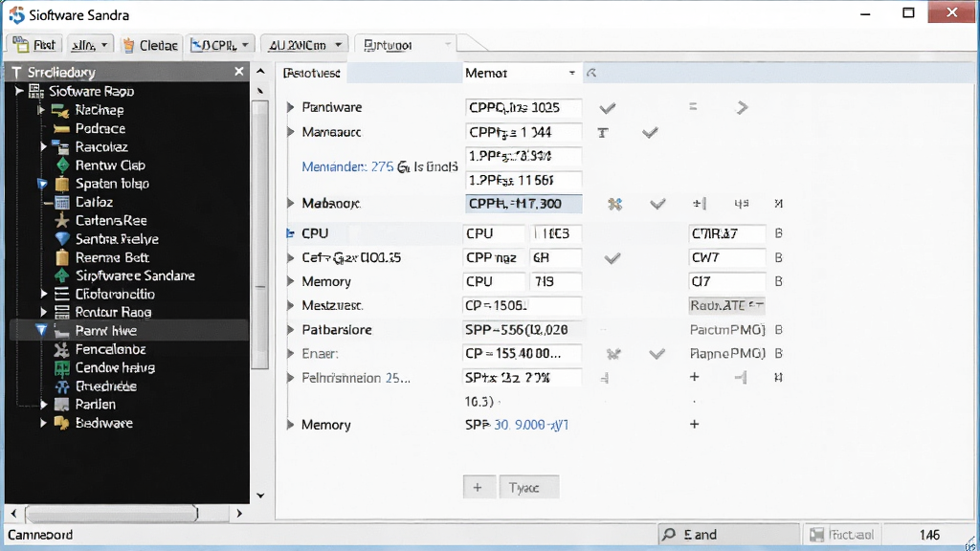Switch to the Guntuooi tab
Screen dimensions: 980x551
pos(405,45)
